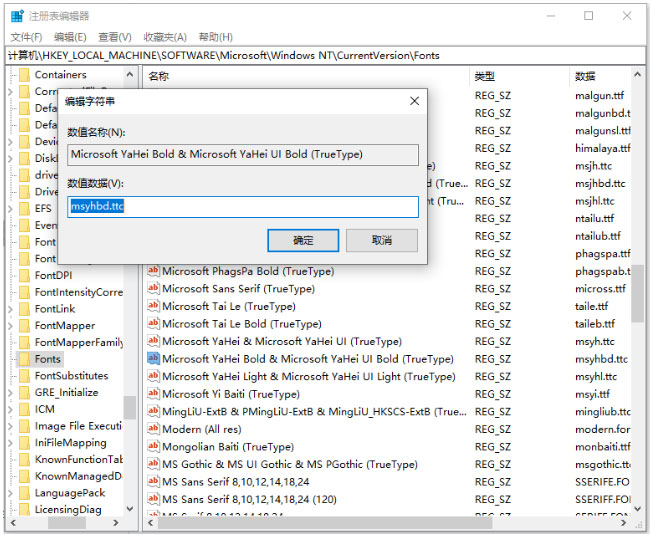Screen dimensions: 650x535
Task: Click the FontSubstitutes folder icon
Action: [x=25, y=376]
